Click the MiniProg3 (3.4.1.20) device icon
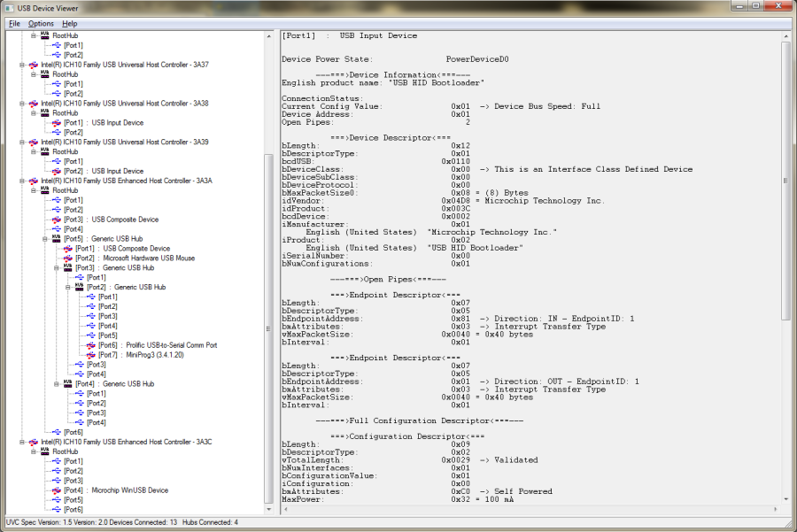The height and width of the screenshot is (532, 797). pyautogui.click(x=91, y=355)
